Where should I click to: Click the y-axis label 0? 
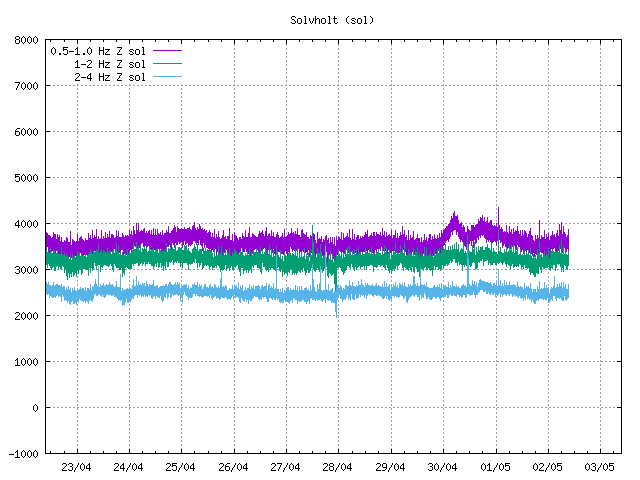(x=36, y=408)
